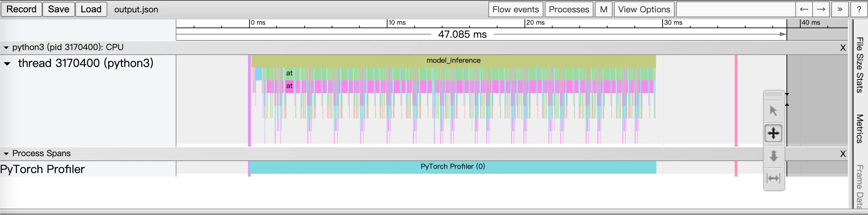This screenshot has height=215, width=868.
Task: Select the pointer selection tool
Action: click(773, 111)
